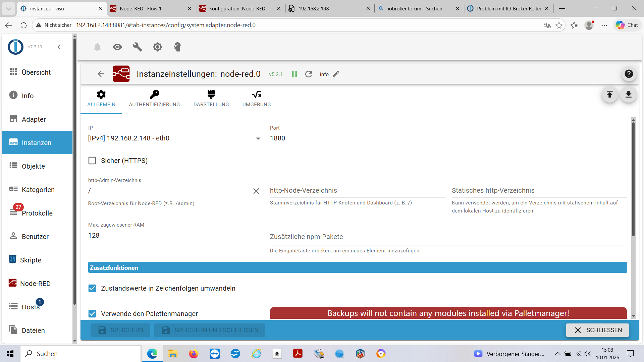Pause the node-red.0 instance
Screen dimensions: 644x362
point(294,74)
